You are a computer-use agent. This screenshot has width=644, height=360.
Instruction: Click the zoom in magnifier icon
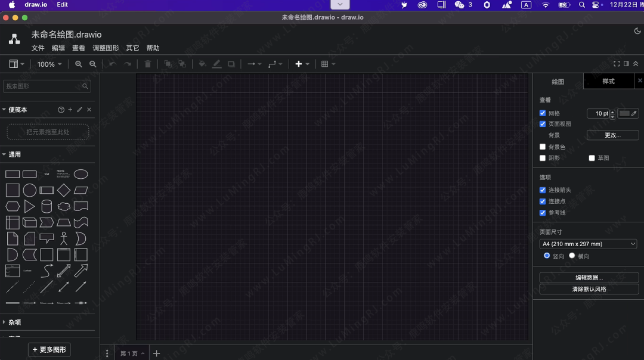[x=79, y=64]
